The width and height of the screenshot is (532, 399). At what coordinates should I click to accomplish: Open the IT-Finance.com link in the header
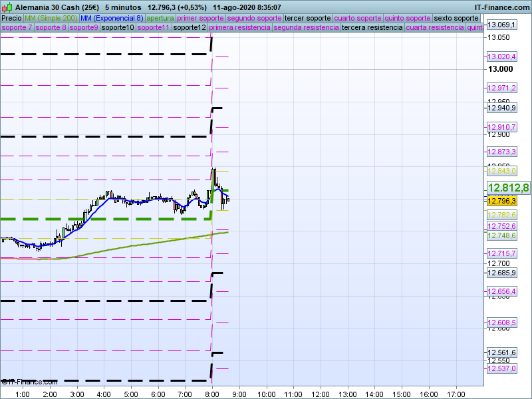[x=501, y=7]
